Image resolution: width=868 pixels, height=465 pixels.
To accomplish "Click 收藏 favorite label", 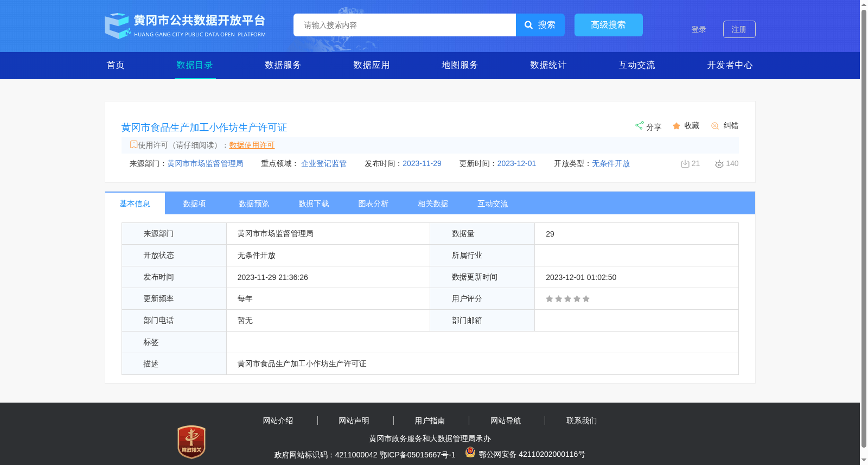I will (x=692, y=126).
